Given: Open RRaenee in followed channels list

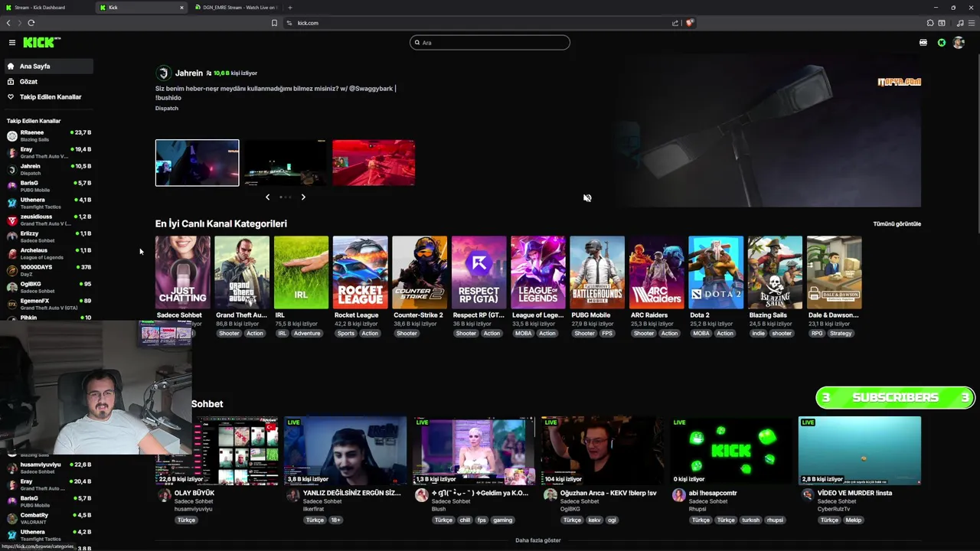Looking at the screenshot, I should [49, 135].
